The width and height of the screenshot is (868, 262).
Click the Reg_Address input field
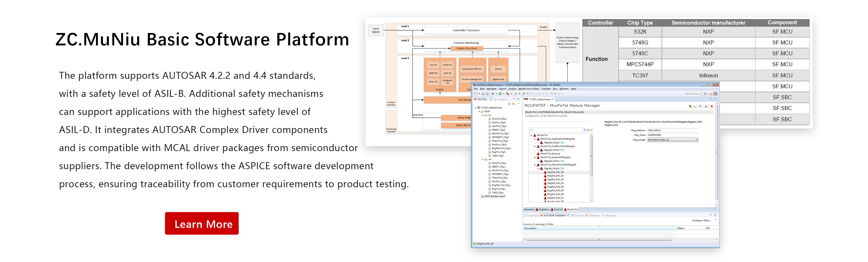click(672, 130)
